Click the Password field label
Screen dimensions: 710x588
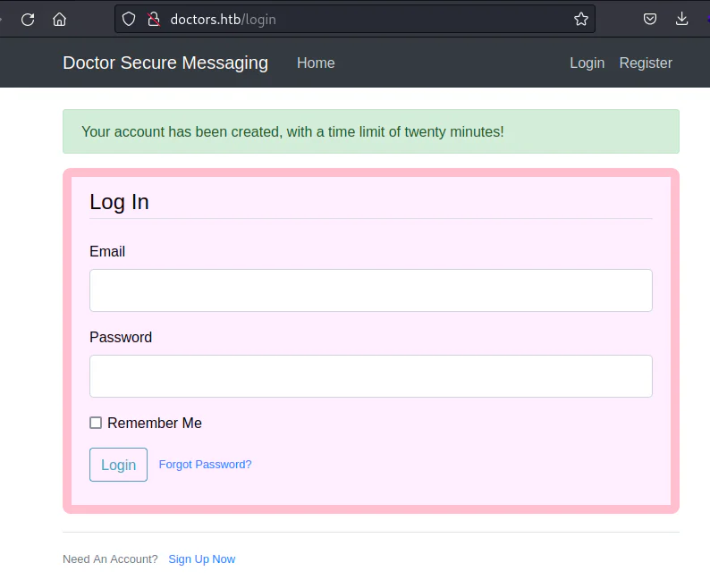121,337
